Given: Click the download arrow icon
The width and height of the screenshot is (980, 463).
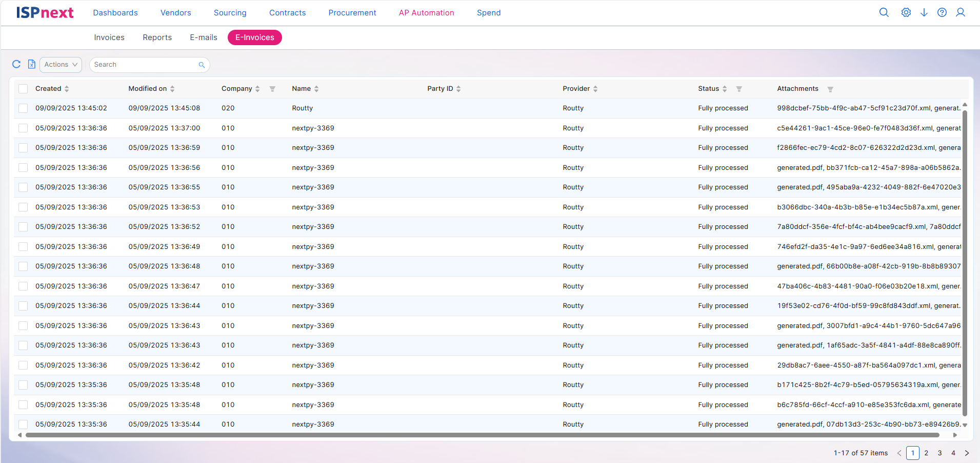Looking at the screenshot, I should pyautogui.click(x=924, y=12).
